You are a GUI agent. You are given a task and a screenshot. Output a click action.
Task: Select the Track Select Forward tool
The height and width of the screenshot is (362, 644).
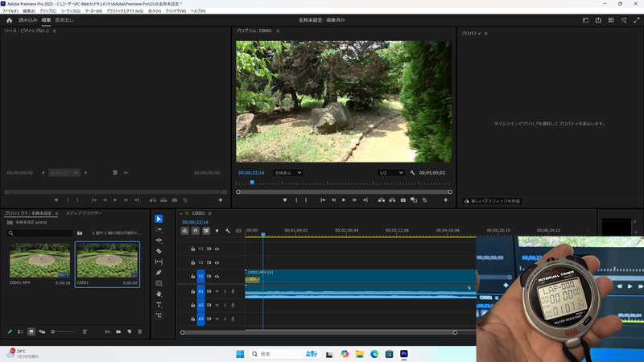[x=159, y=230]
